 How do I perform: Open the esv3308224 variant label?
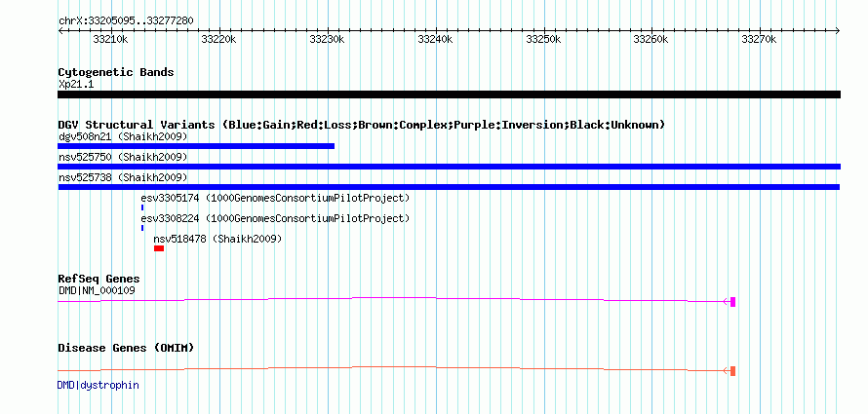pyautogui.click(x=275, y=218)
